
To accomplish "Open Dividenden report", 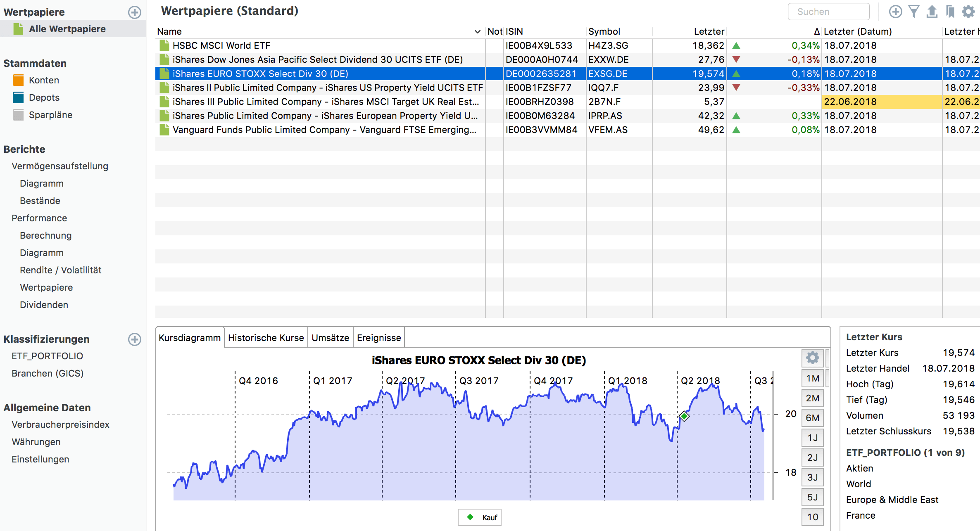I will [x=44, y=305].
